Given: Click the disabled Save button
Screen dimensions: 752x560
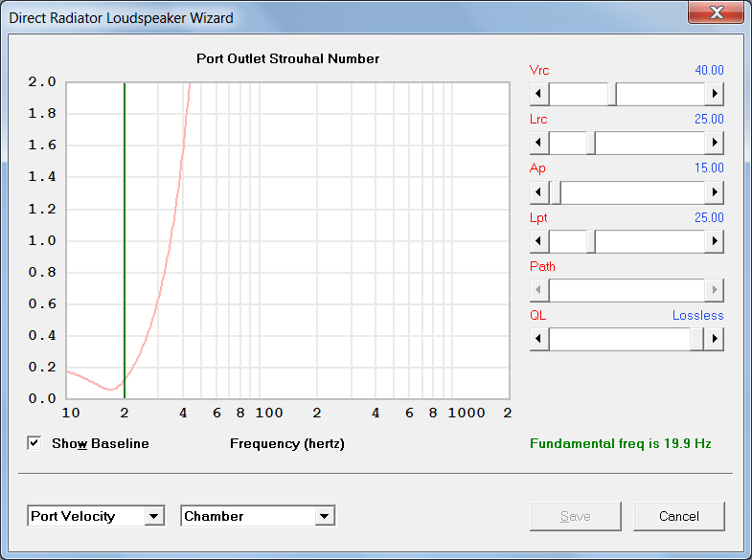Looking at the screenshot, I should [576, 516].
